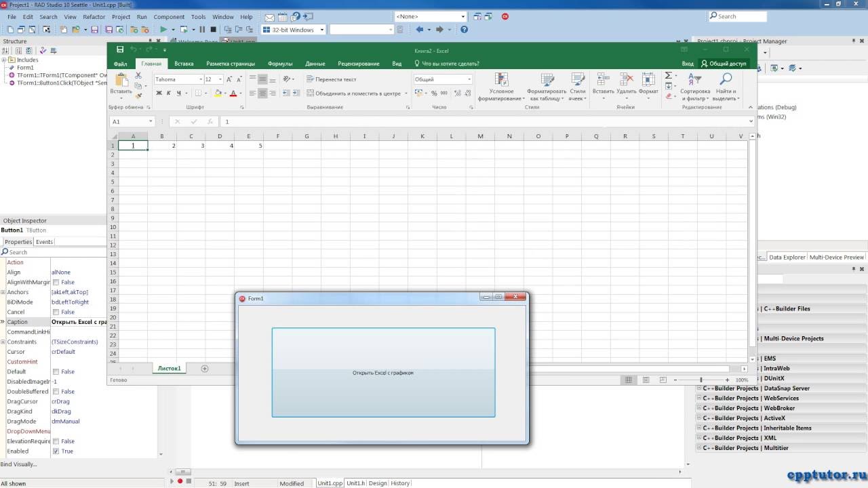Switch to the Вставка ribbon tab
Image resolution: width=868 pixels, height=488 pixels.
pos(184,64)
